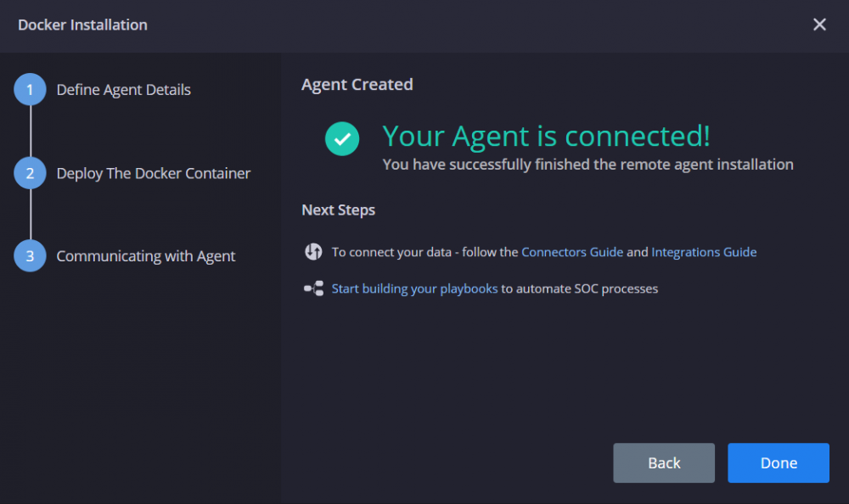Click the Next Steps heading
Image resolution: width=849 pixels, height=504 pixels.
click(338, 210)
